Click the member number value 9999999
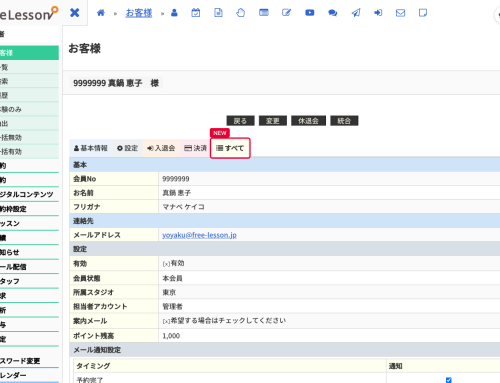The width and height of the screenshot is (500, 383). pos(176,179)
